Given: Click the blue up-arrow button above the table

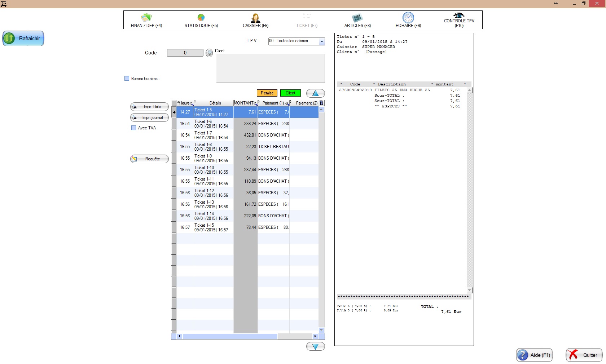Looking at the screenshot, I should [x=315, y=93].
